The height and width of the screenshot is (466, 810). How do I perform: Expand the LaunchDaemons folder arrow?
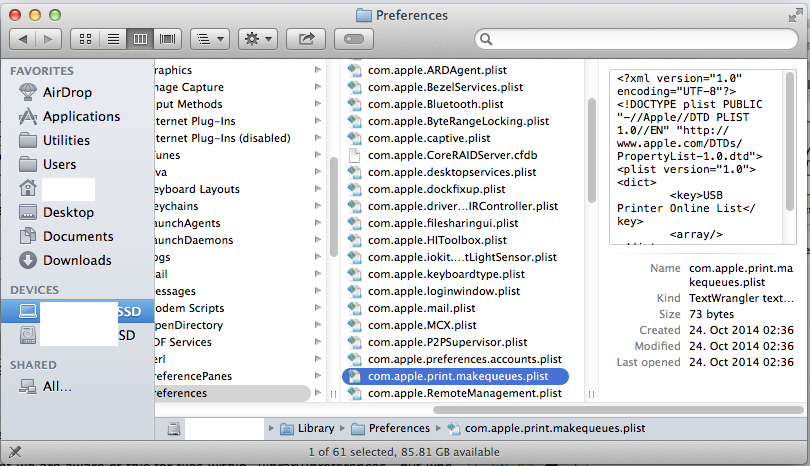click(318, 240)
